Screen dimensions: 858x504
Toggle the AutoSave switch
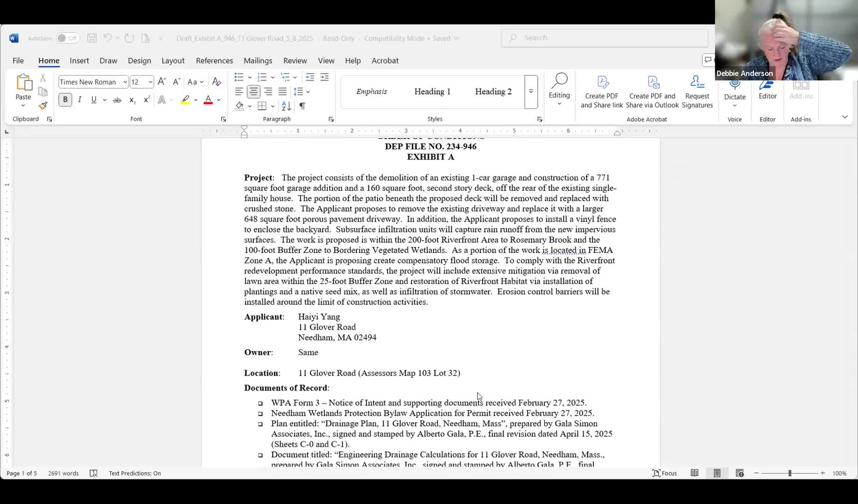pos(68,38)
